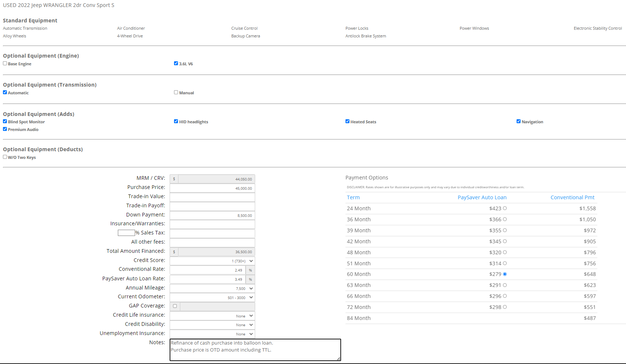Select the 36 Month PaySaver radio button
Screen dimensions: 626x364
[x=505, y=219]
